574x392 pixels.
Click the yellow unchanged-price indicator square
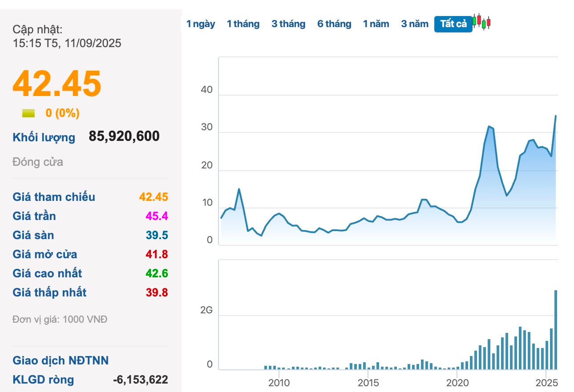pos(28,113)
